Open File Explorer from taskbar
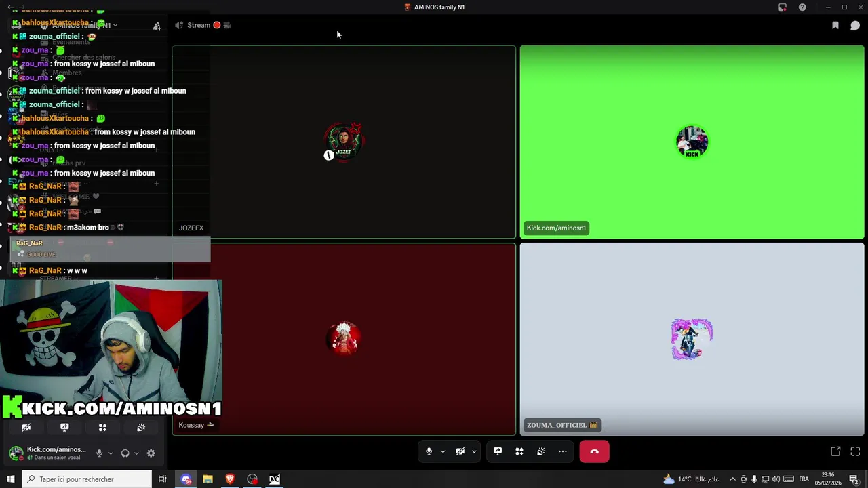Image resolution: width=868 pixels, height=488 pixels. [208, 479]
